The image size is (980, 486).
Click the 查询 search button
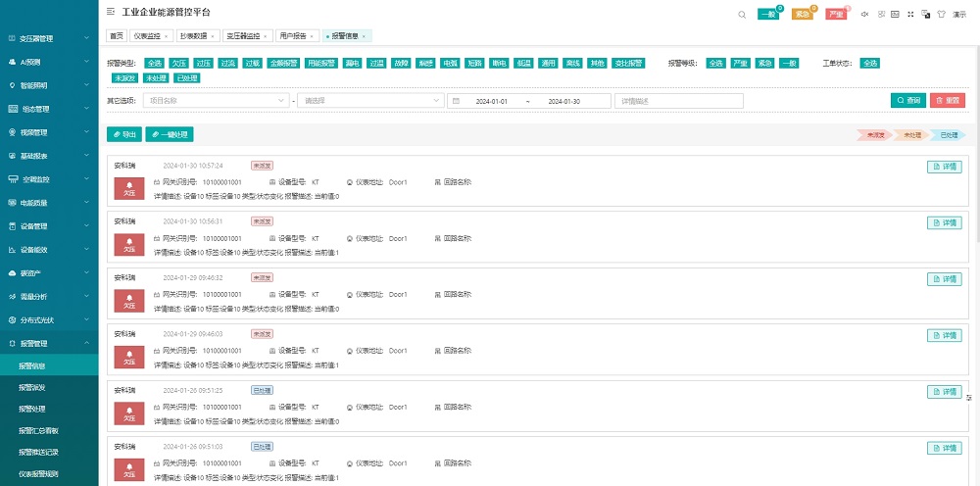(x=908, y=100)
